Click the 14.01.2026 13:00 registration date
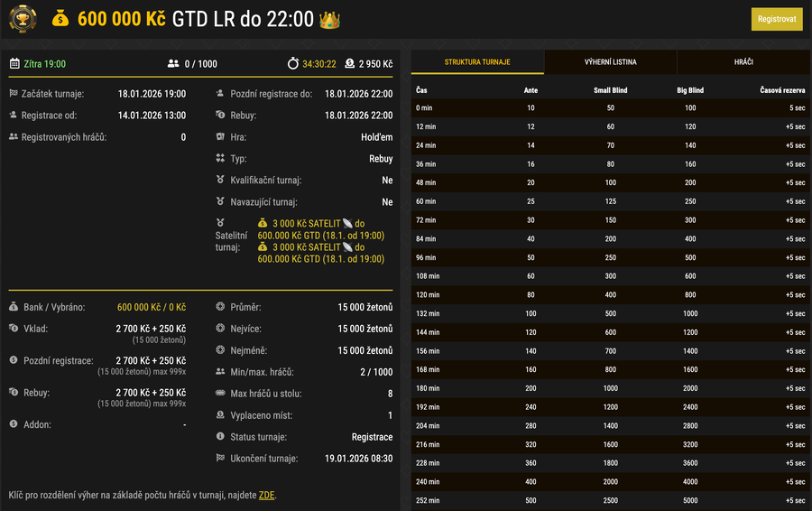Screen dimensions: 812x511 [x=152, y=115]
